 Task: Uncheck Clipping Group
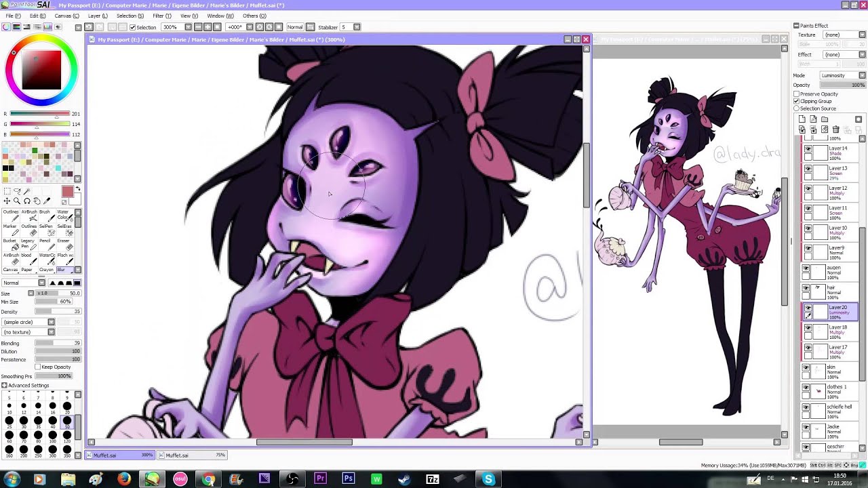click(x=797, y=101)
